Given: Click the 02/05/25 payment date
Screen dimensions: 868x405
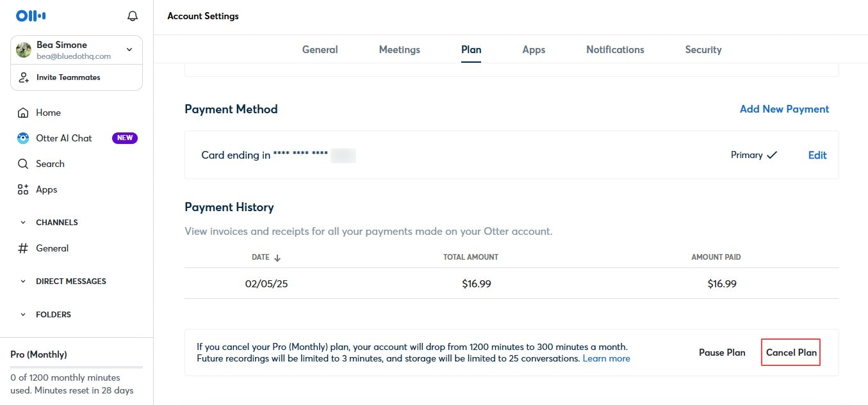Looking at the screenshot, I should (266, 283).
